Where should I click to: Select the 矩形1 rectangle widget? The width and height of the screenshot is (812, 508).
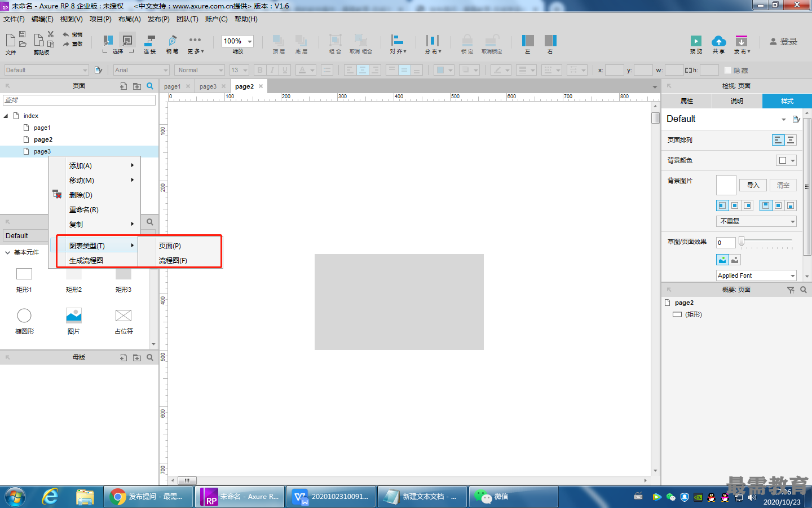(24, 274)
